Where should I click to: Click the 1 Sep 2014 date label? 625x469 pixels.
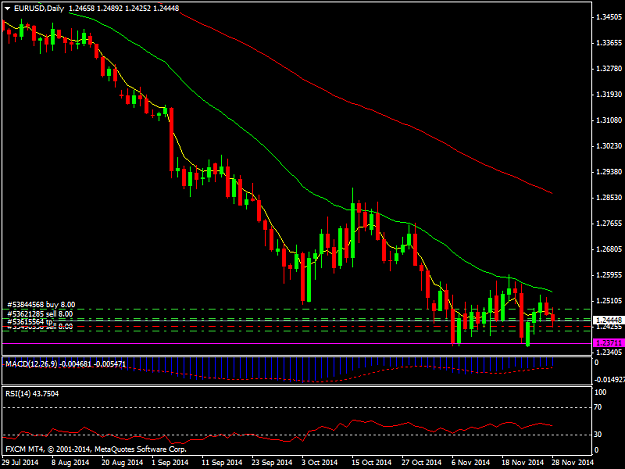(170, 462)
